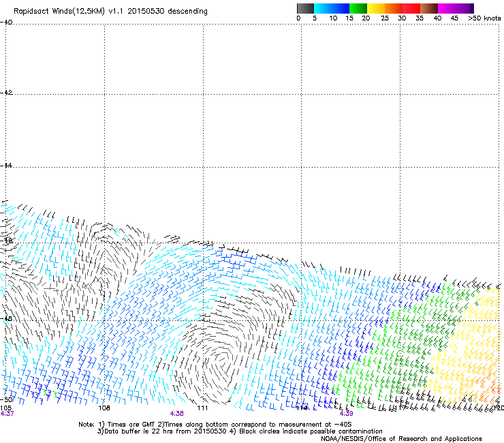Click the plot title 'Rapidsact Winds(12.5KM) v1.1 20150530 descending'
The width and height of the screenshot is (504, 443).
[110, 11]
